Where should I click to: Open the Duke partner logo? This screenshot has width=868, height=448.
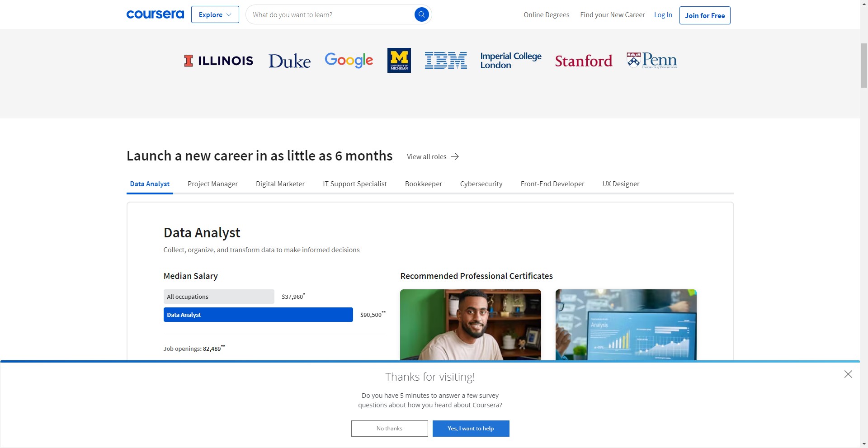pos(289,61)
